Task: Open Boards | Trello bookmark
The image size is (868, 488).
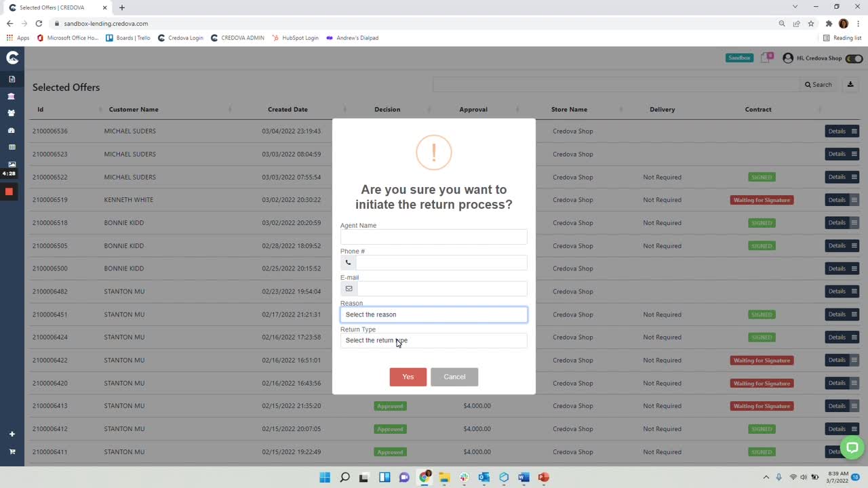Action: pyautogui.click(x=128, y=38)
